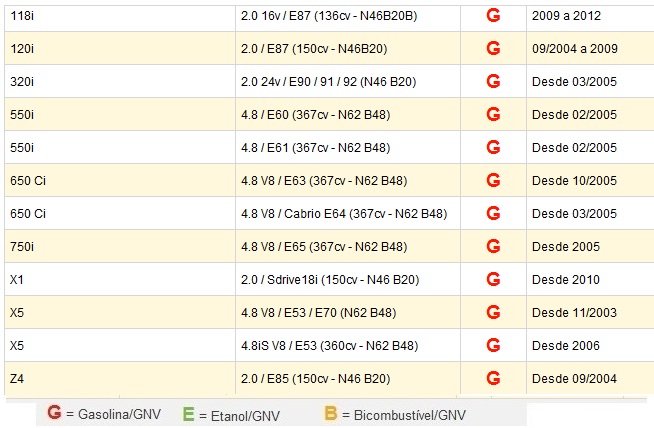Image resolution: width=654 pixels, height=428 pixels.
Task: Click the G icon in the X5 4.8iS row
Action: click(x=493, y=345)
